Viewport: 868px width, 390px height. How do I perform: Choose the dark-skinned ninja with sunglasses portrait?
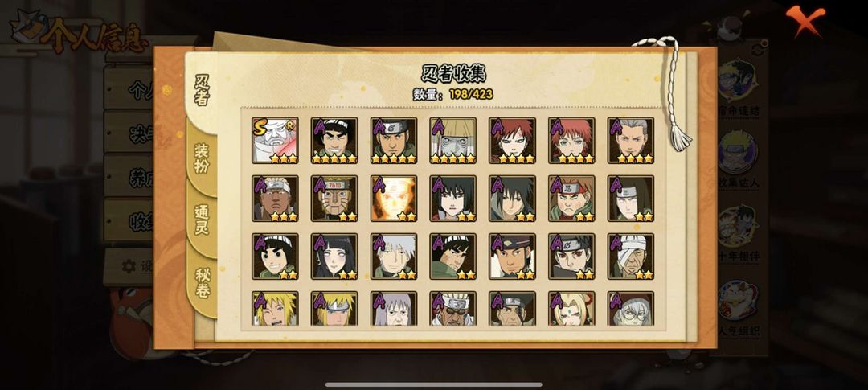click(452, 309)
